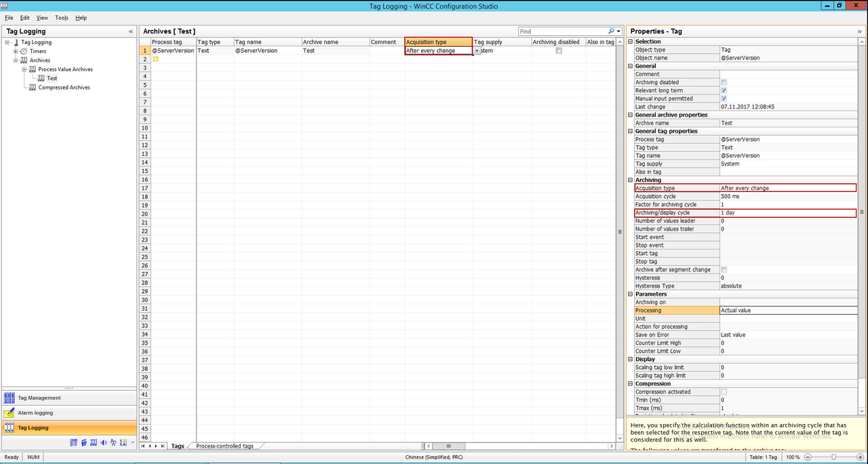Screen dimensions: 868x464
Task: Click the @ServerVersion process tag cell
Action: (173, 51)
